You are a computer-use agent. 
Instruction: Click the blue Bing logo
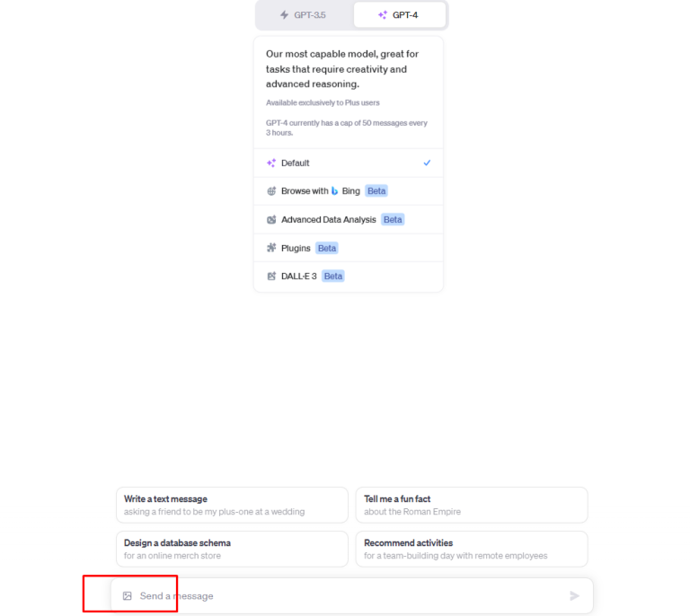[x=334, y=191]
